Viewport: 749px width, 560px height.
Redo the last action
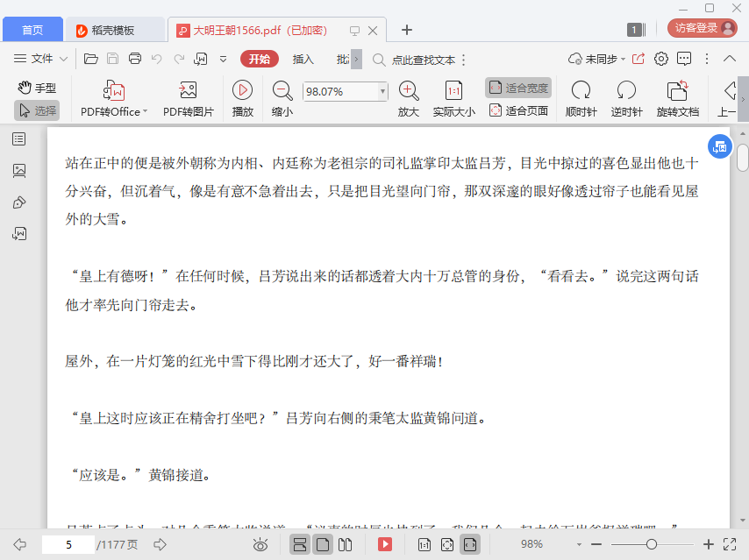179,59
